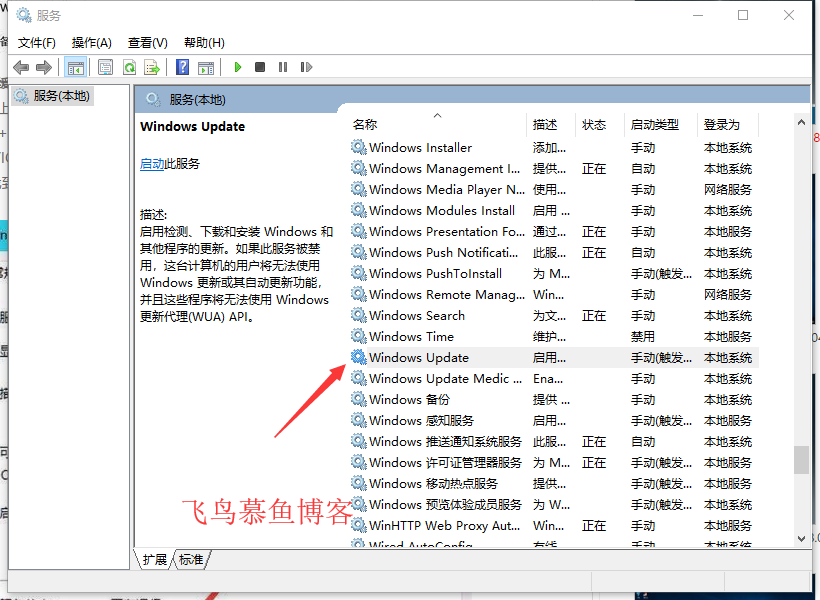Export the services list
The height and width of the screenshot is (600, 820).
pyautogui.click(x=154, y=67)
